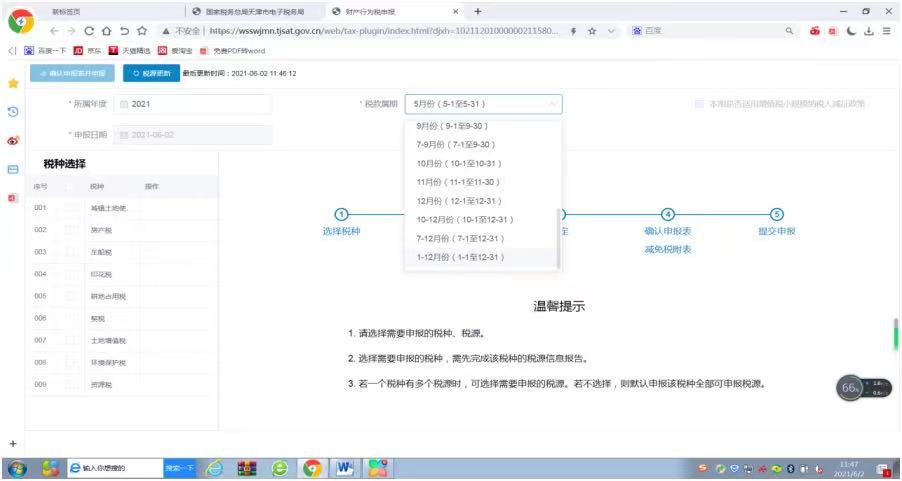Choose 10月份 (10-1至10-31) option
Viewport: 902px width, 481px height.
481,163
